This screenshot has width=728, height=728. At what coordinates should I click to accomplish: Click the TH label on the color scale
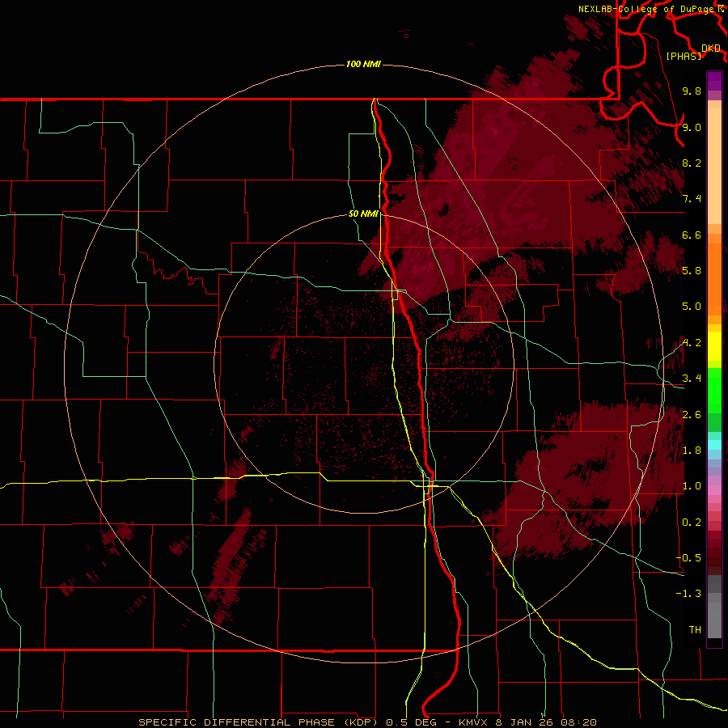click(x=695, y=630)
